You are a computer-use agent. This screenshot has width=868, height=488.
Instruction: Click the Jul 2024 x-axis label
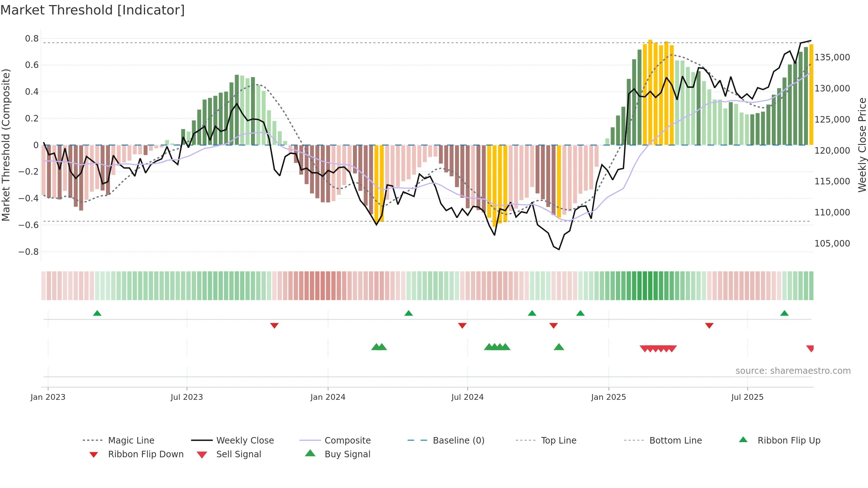tap(467, 397)
